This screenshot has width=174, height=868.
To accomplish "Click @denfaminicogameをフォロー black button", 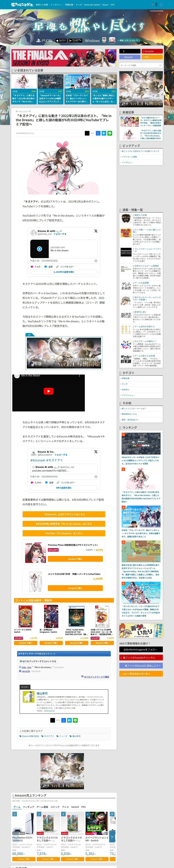I will point(141,649).
